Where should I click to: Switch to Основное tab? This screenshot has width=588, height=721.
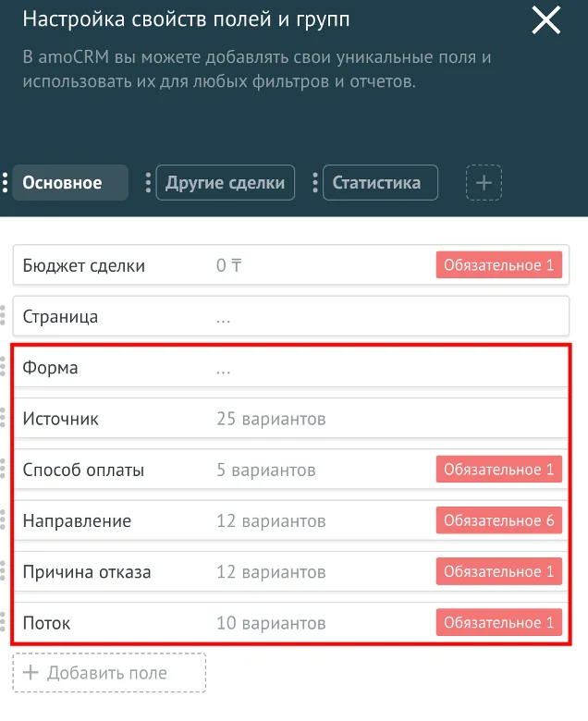click(x=70, y=182)
